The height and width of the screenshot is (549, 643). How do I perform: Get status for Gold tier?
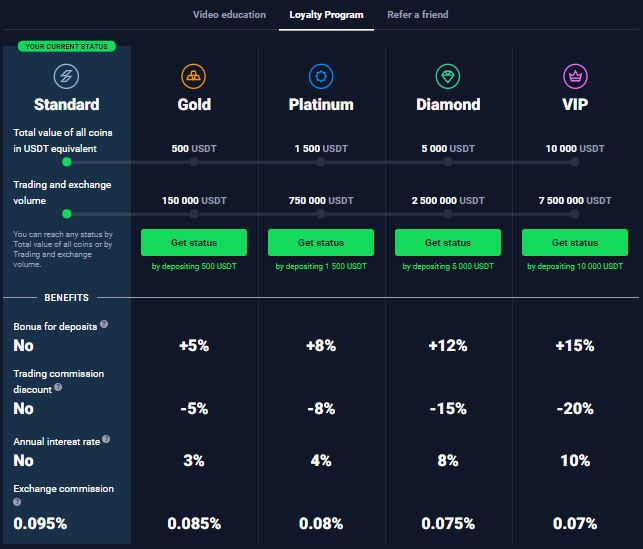pos(194,242)
